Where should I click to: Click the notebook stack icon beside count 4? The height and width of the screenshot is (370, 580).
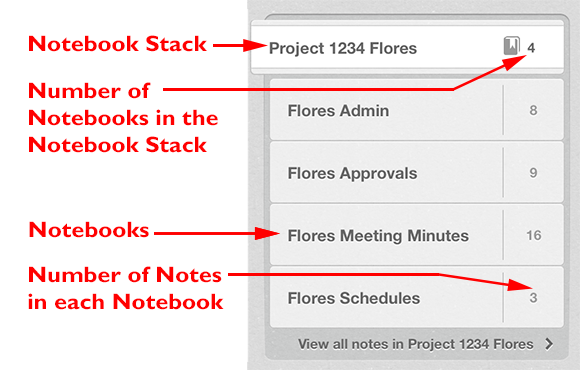(x=512, y=46)
